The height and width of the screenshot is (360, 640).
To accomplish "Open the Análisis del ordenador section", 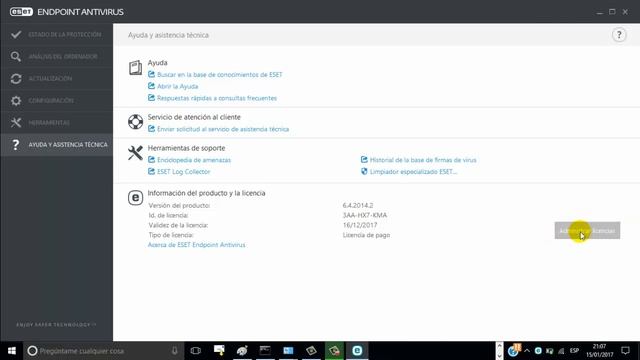I will [57, 57].
